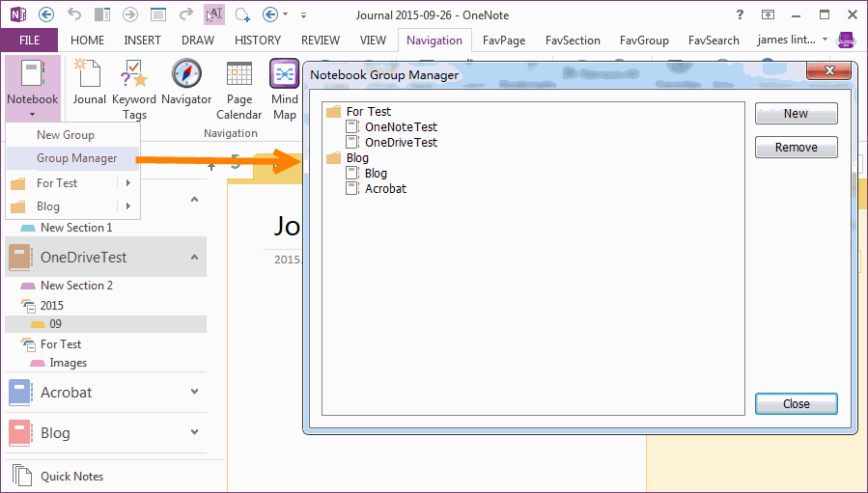Switch to the DRAW ribbon tab
Viewport: 868px width, 493px height.
tap(198, 41)
